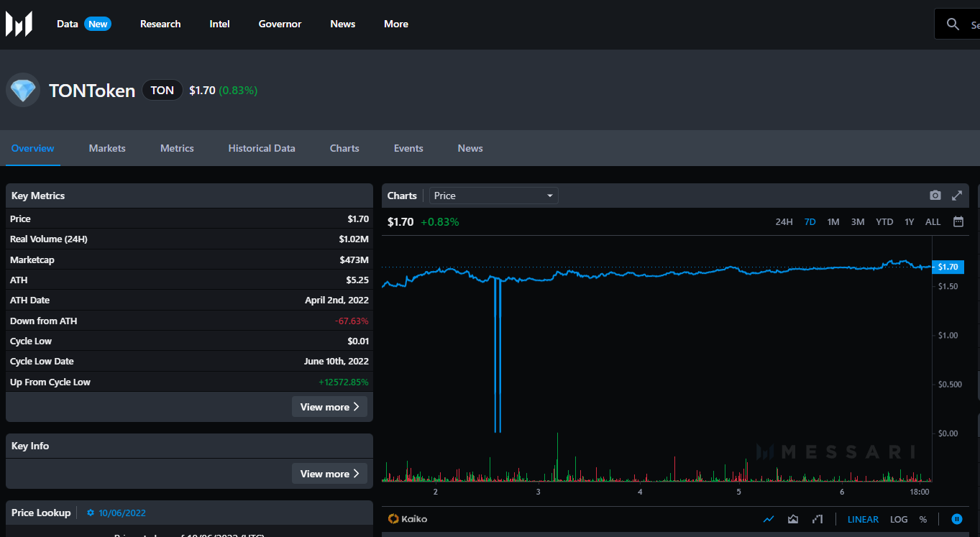
Task: Open the Research menu in top navigation
Action: pos(160,24)
